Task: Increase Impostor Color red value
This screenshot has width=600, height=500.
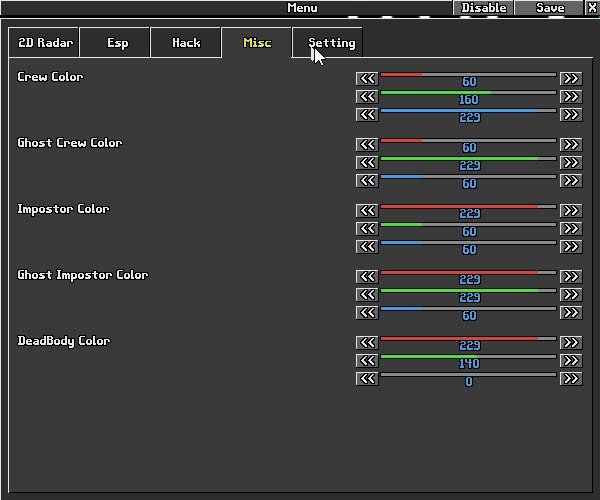Action: point(571,210)
